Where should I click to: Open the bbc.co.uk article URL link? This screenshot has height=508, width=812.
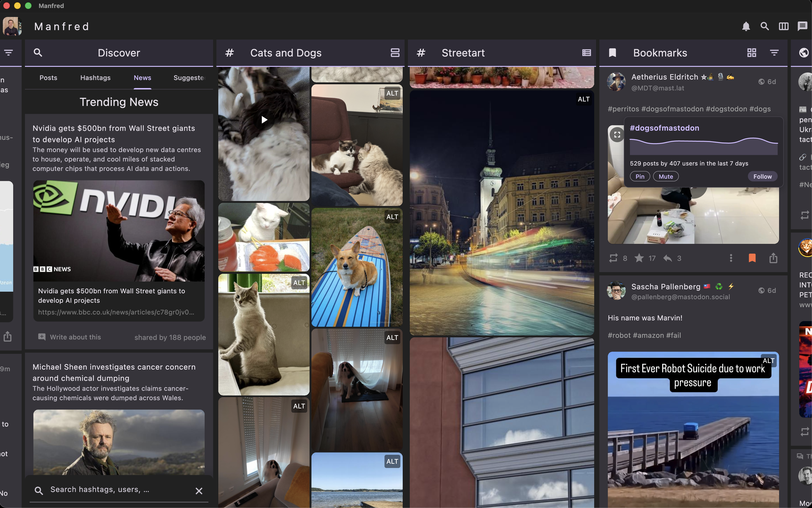pos(116,312)
